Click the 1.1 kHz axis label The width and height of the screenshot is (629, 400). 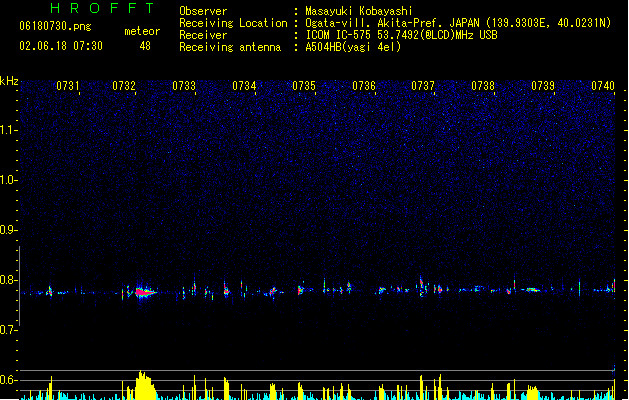click(x=8, y=130)
